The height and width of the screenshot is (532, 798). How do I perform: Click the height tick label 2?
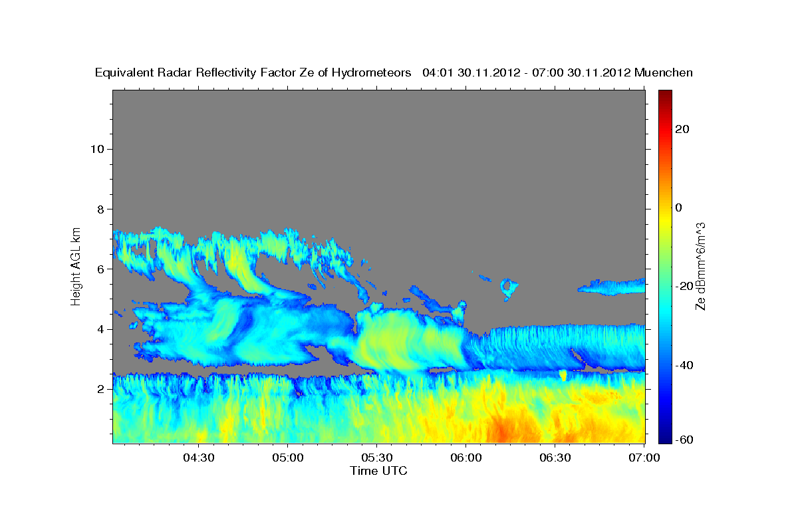[101, 389]
